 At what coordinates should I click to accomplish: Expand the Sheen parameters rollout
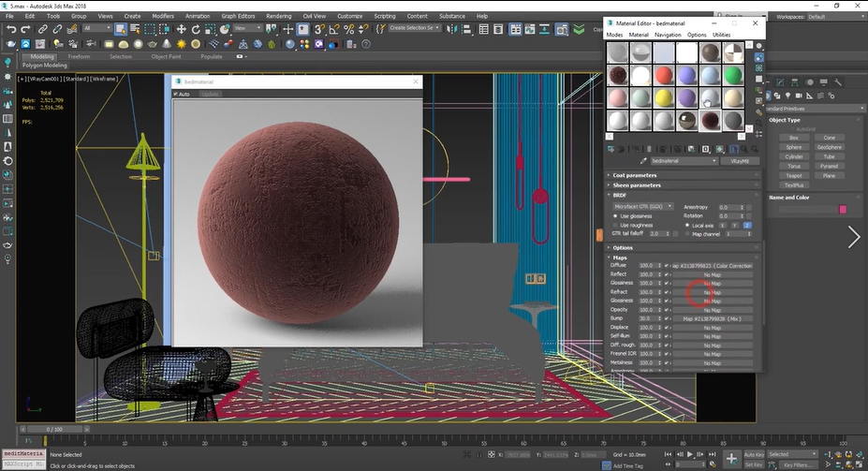[x=684, y=184]
